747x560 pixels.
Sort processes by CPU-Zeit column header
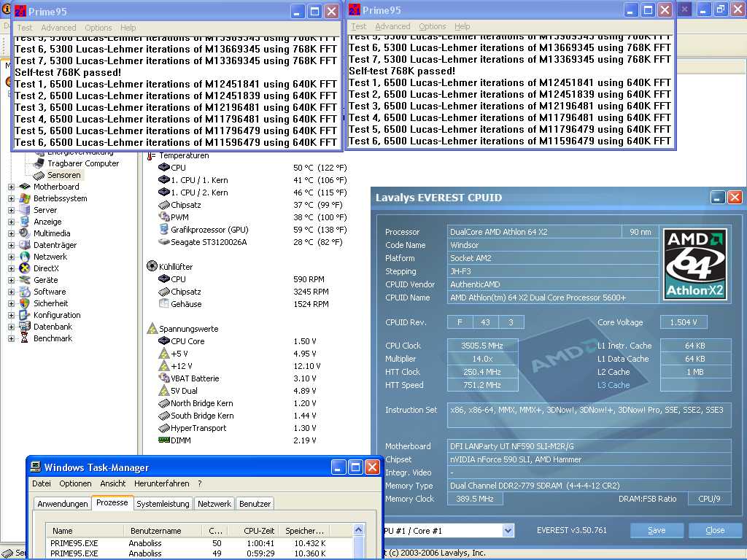255,531
